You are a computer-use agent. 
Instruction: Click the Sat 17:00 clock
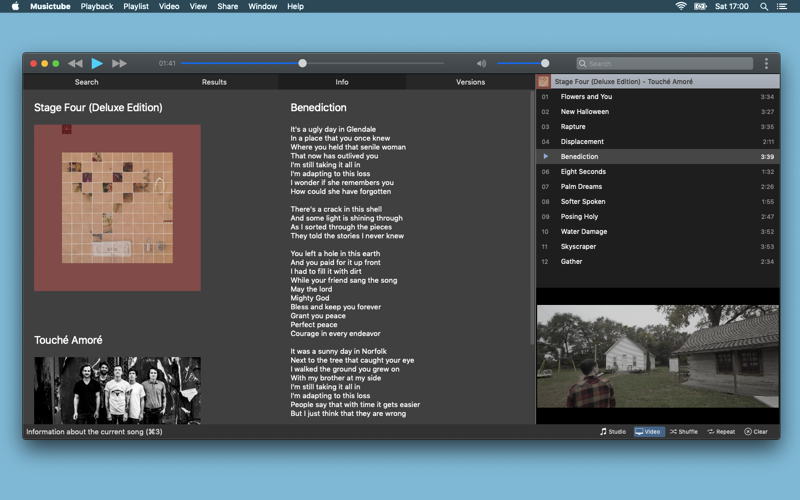pos(732,6)
